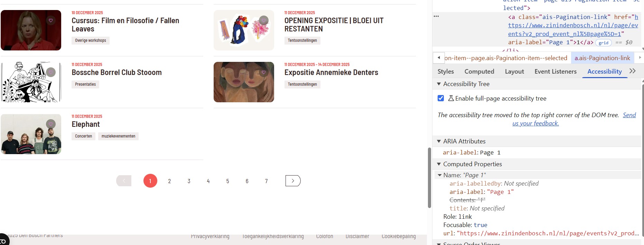This screenshot has height=245, width=644.
Task: Favorite the Elephant concert heart icon
Action: (51, 124)
